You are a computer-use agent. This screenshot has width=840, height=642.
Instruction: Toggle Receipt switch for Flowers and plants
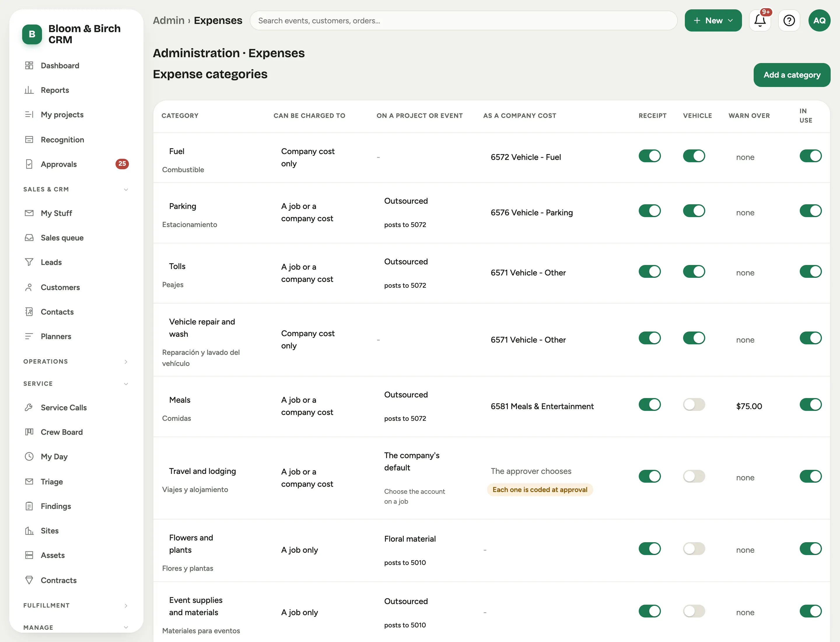click(649, 548)
